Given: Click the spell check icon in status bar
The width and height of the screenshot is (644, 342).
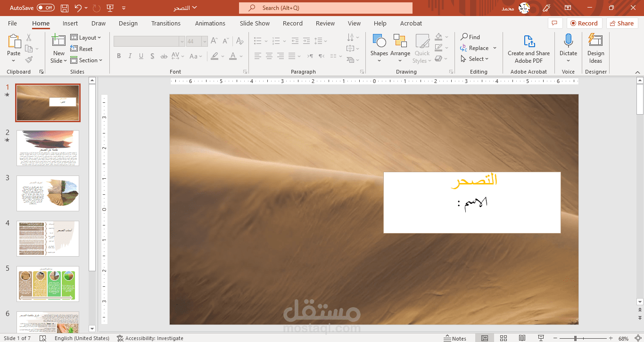Looking at the screenshot, I should (x=43, y=338).
